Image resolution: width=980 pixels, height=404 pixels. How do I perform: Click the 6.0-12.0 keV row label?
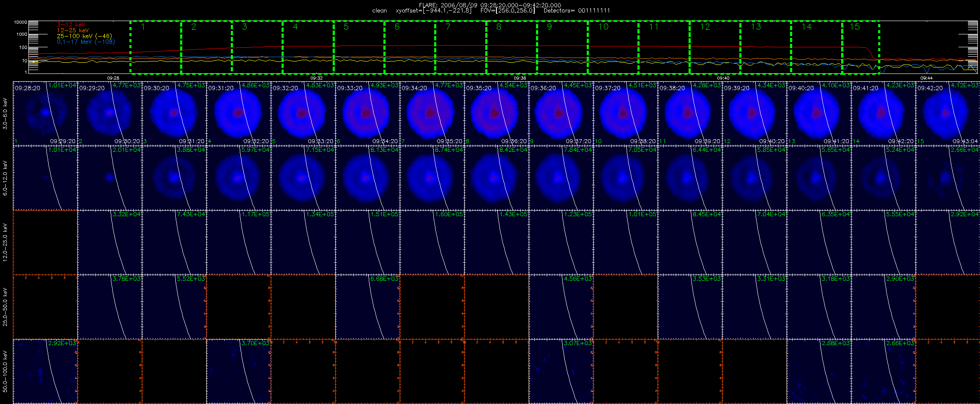(x=5, y=178)
